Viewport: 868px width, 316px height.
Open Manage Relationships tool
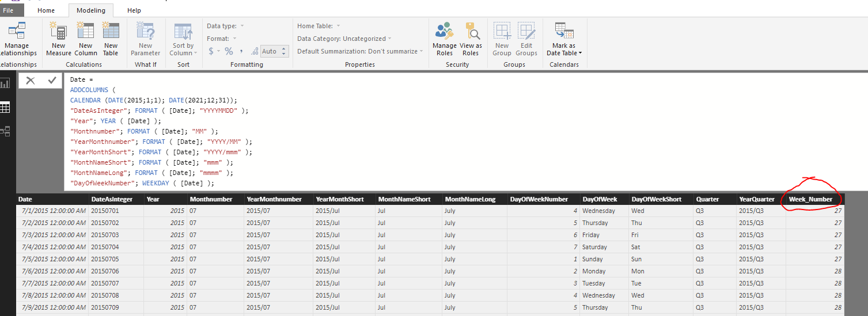17,39
